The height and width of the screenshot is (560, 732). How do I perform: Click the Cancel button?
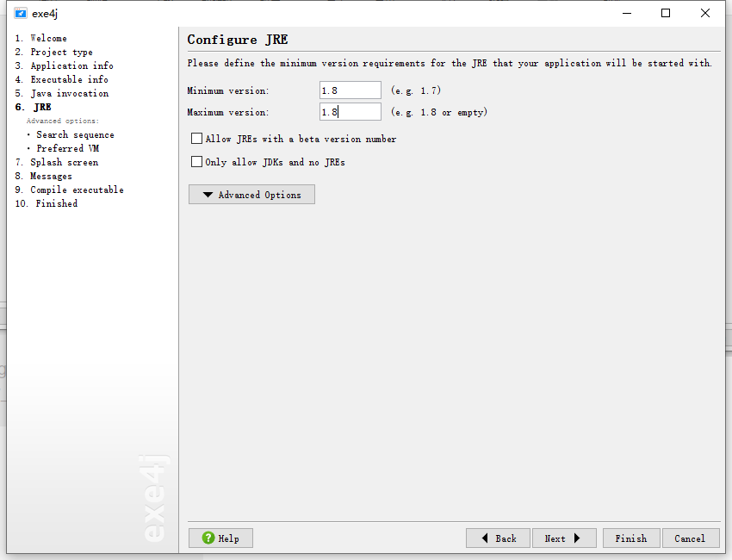coord(690,538)
